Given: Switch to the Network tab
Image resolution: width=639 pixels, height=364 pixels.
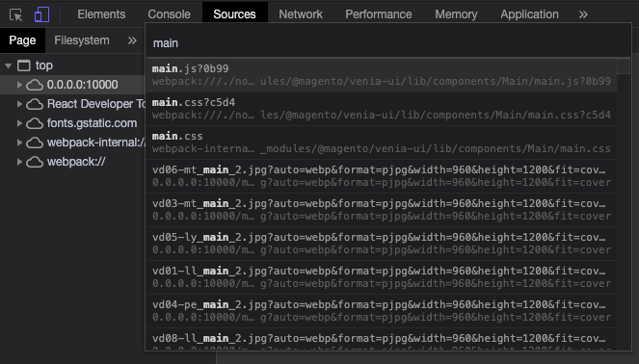Looking at the screenshot, I should click(301, 14).
